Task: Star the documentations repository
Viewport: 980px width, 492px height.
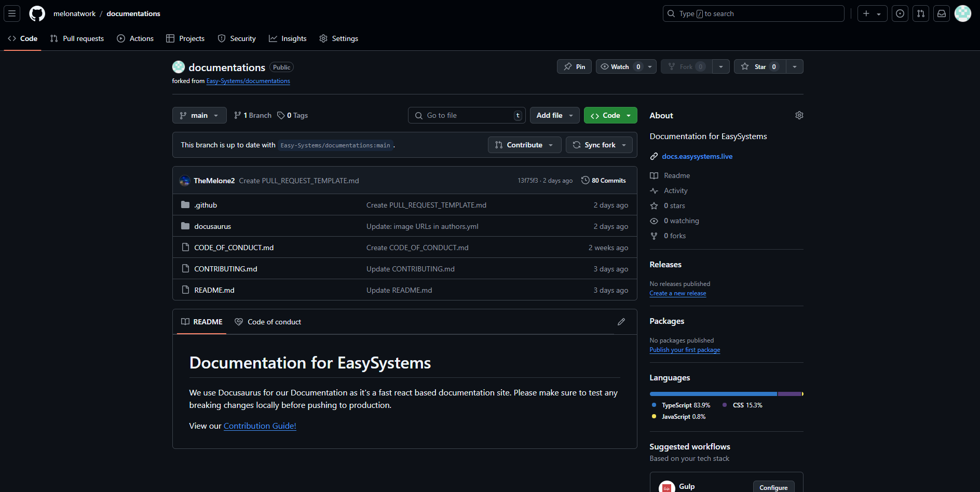Action: tap(760, 66)
